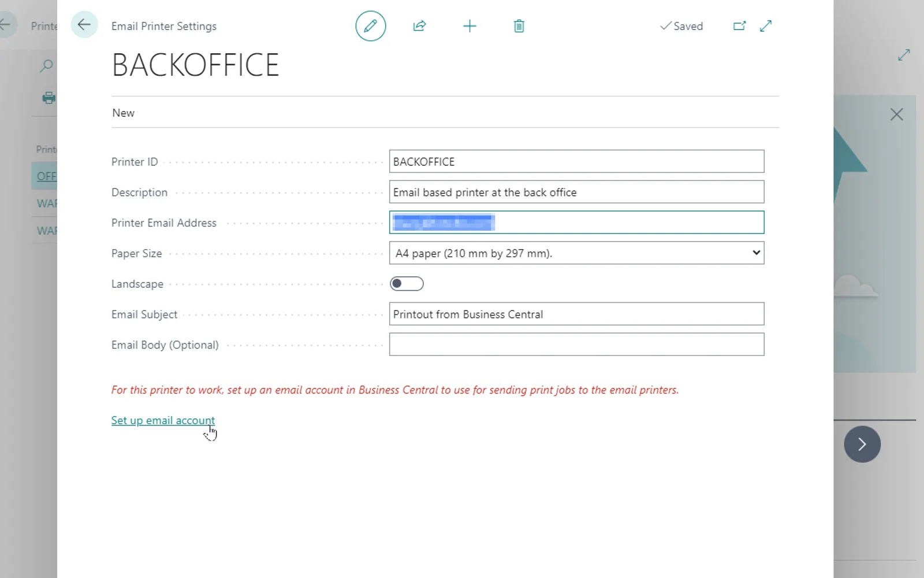Click the Printer ID input field
The width and height of the screenshot is (924, 578).
pos(576,161)
